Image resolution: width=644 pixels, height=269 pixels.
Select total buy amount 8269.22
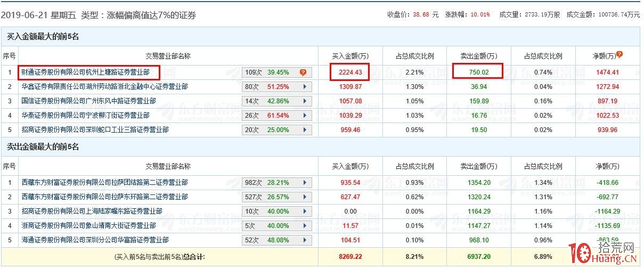tap(350, 257)
